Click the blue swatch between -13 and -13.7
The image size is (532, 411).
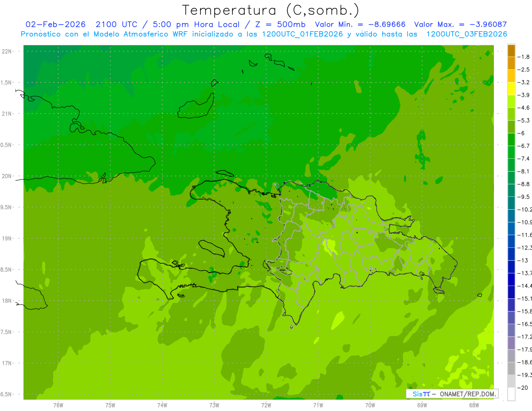pos(511,266)
